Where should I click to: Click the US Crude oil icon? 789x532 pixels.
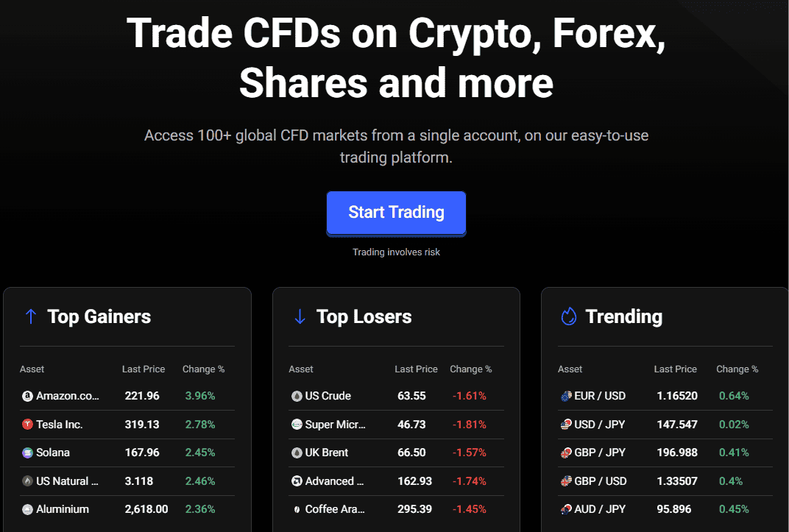point(297,396)
